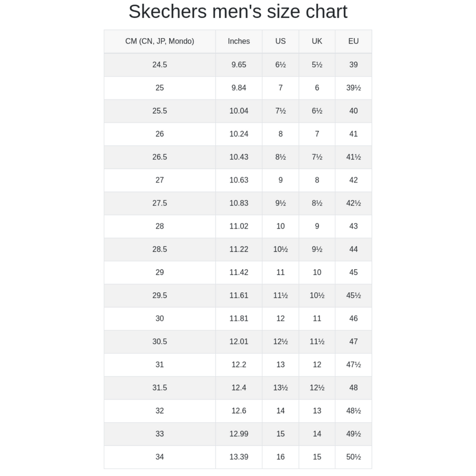
Task: Click the EU column header
Action: coord(353,41)
